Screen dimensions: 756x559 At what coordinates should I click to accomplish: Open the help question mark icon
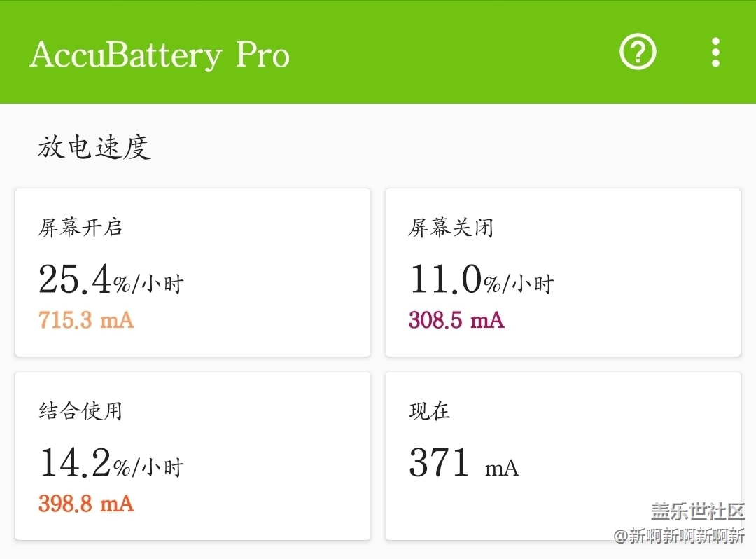tap(638, 52)
